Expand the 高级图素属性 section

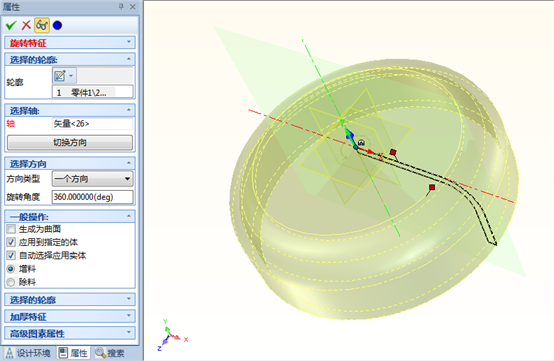pyautogui.click(x=70, y=333)
